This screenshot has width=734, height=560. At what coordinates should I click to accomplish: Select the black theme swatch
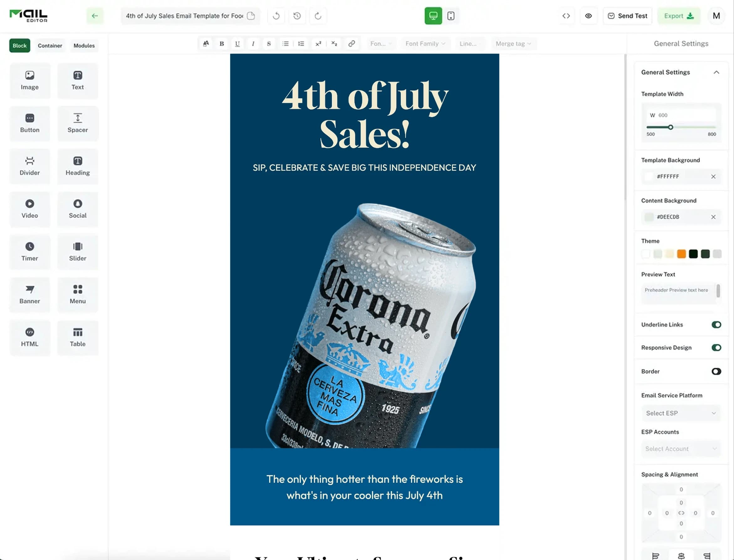tap(693, 254)
